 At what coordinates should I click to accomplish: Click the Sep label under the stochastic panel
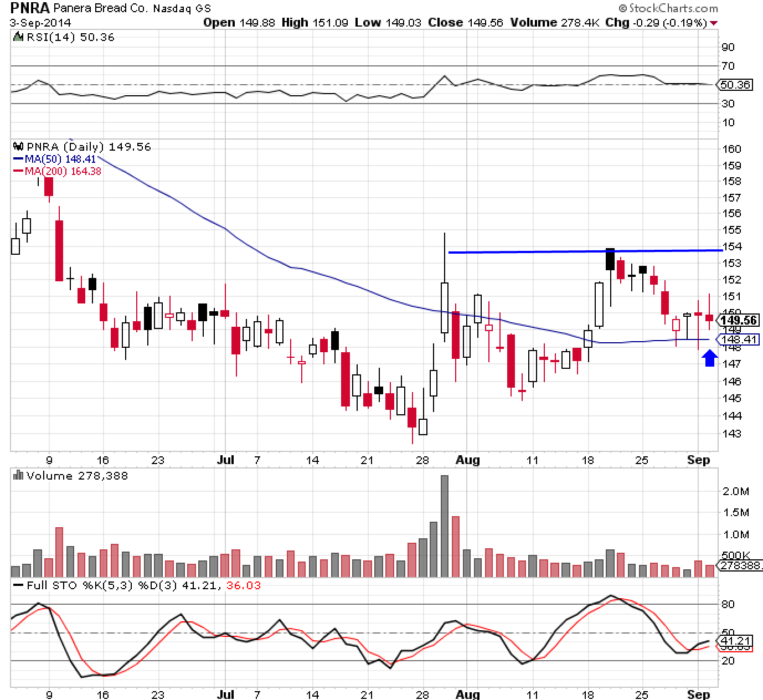click(698, 694)
